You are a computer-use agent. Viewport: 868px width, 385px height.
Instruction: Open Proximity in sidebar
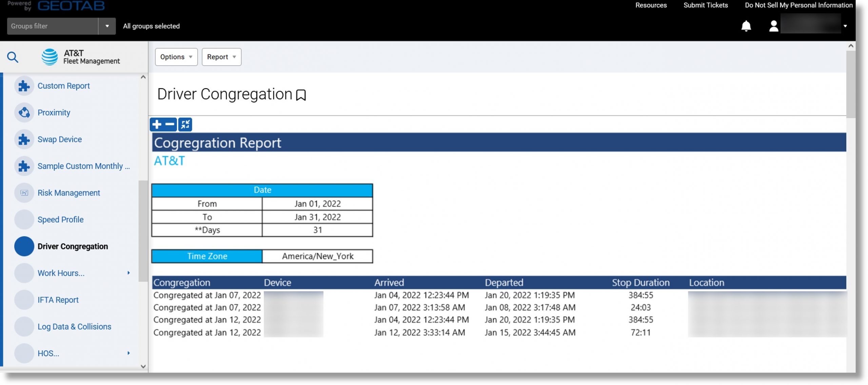54,113
